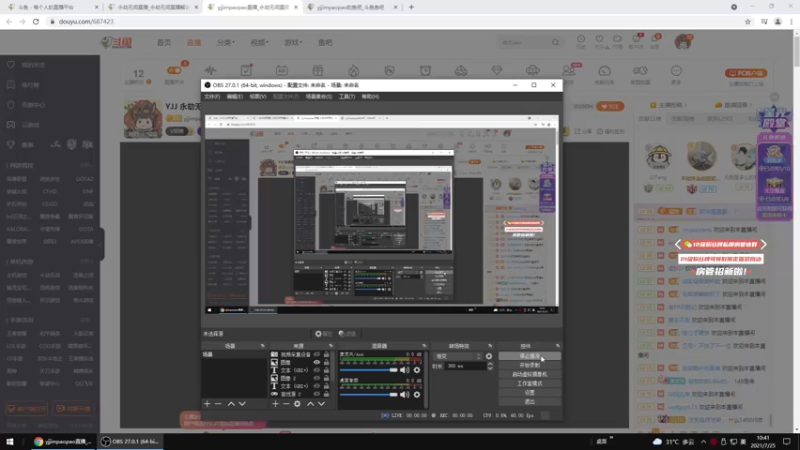Image resolution: width=800 pixels, height=450 pixels.
Task: Click start recording button in OBS Controls
Action: pyautogui.click(x=530, y=365)
